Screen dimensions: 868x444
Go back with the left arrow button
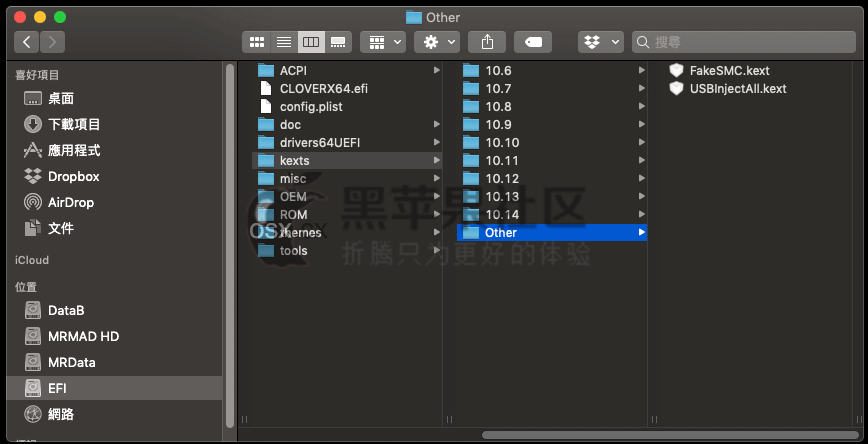27,42
